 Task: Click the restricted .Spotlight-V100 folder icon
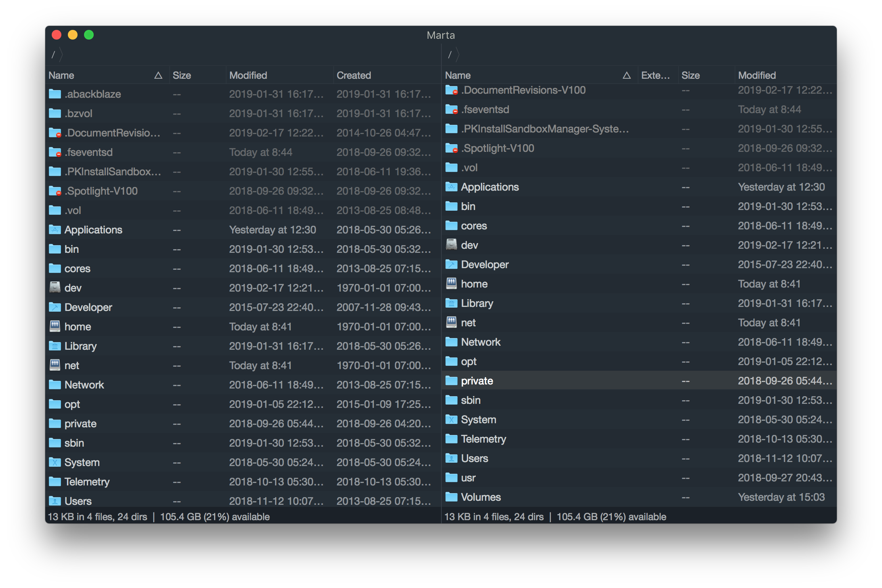(54, 191)
